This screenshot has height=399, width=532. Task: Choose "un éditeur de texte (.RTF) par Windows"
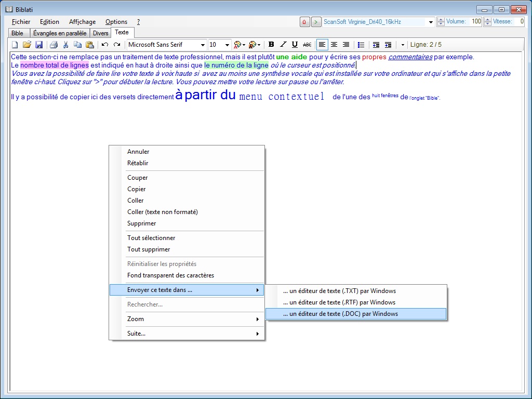click(x=339, y=302)
